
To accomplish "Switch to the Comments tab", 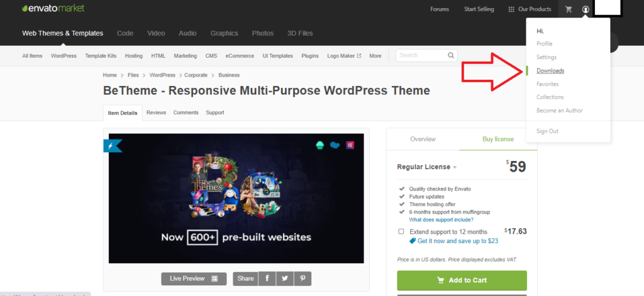I will coord(186,112).
